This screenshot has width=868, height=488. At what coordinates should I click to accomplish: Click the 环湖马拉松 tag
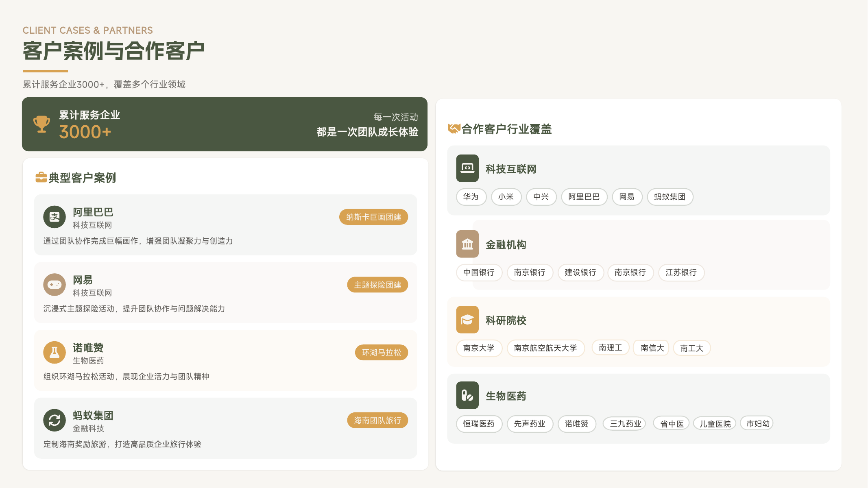(382, 353)
